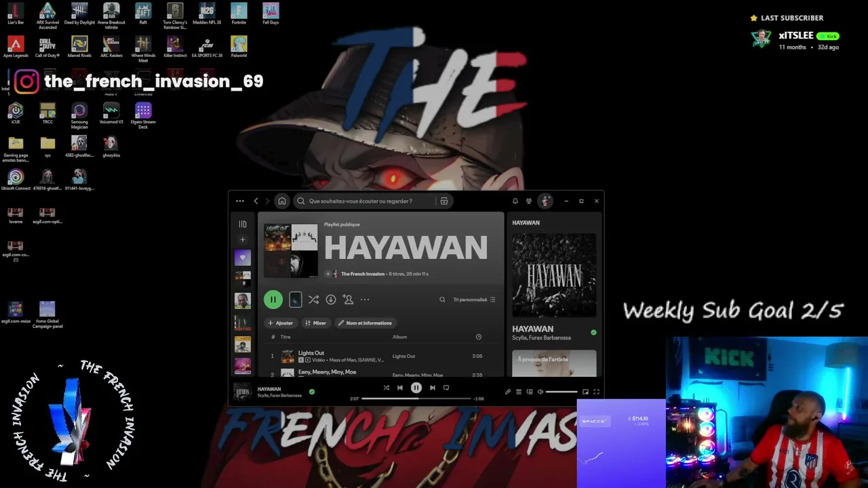Open playlist more options ellipsis
The height and width of the screenshot is (488, 868).
tap(365, 300)
